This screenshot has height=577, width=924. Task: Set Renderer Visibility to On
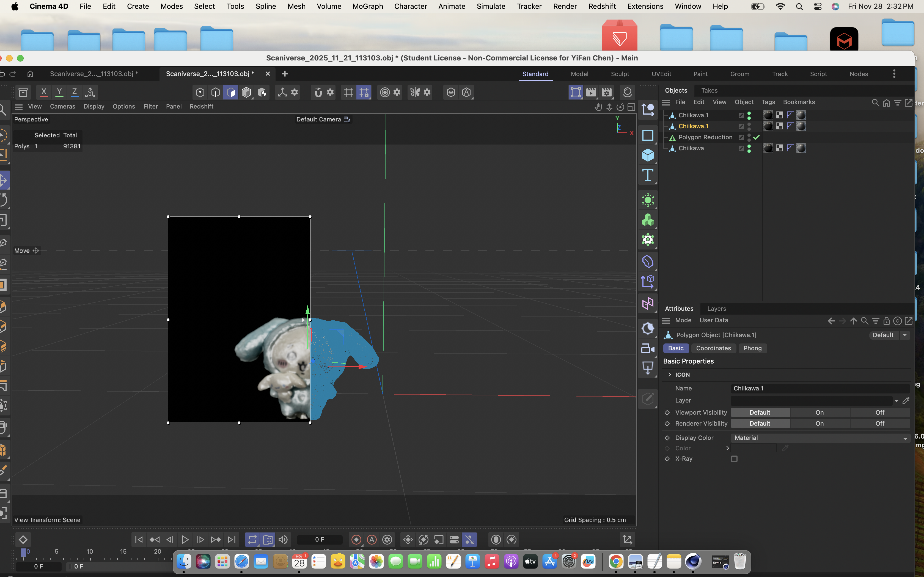820,423
